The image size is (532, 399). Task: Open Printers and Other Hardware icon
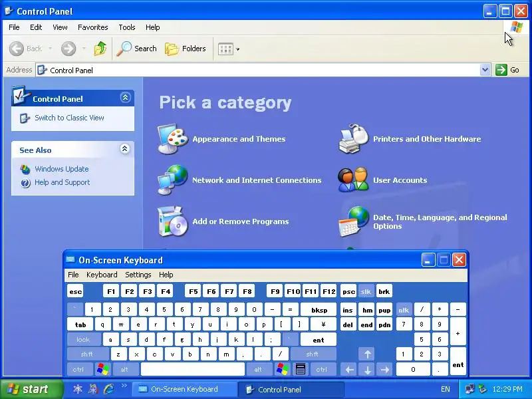[x=354, y=139]
